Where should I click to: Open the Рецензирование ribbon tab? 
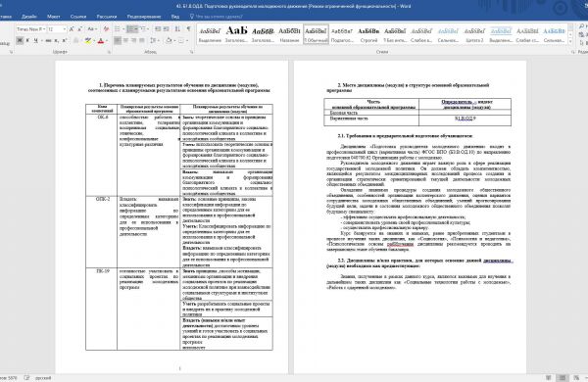[x=144, y=17]
